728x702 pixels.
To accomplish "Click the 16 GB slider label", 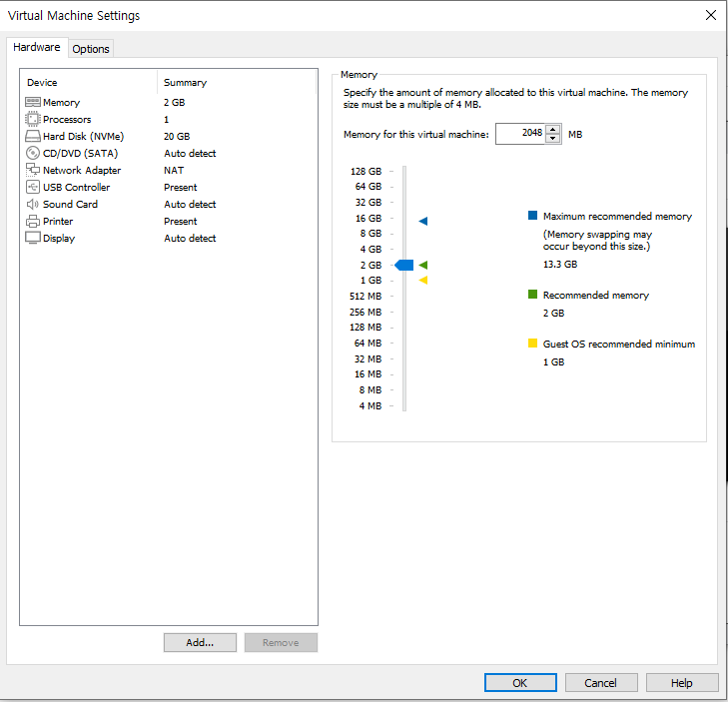I will pos(368,219).
